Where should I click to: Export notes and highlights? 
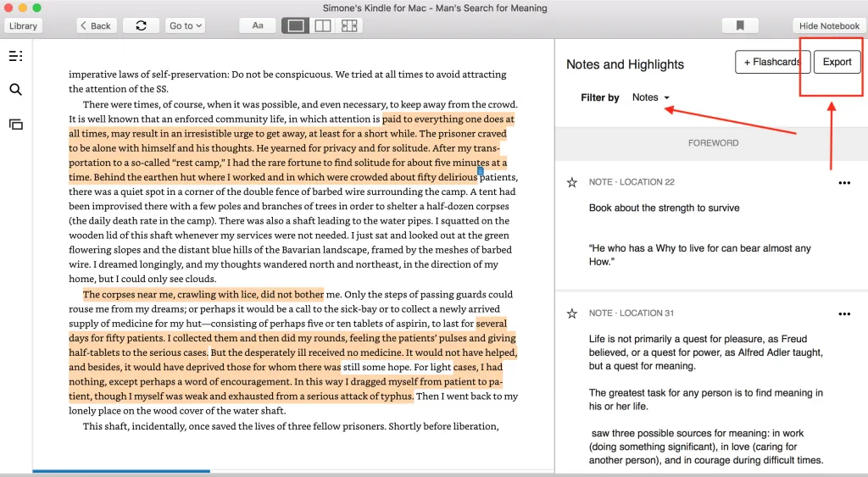(837, 62)
